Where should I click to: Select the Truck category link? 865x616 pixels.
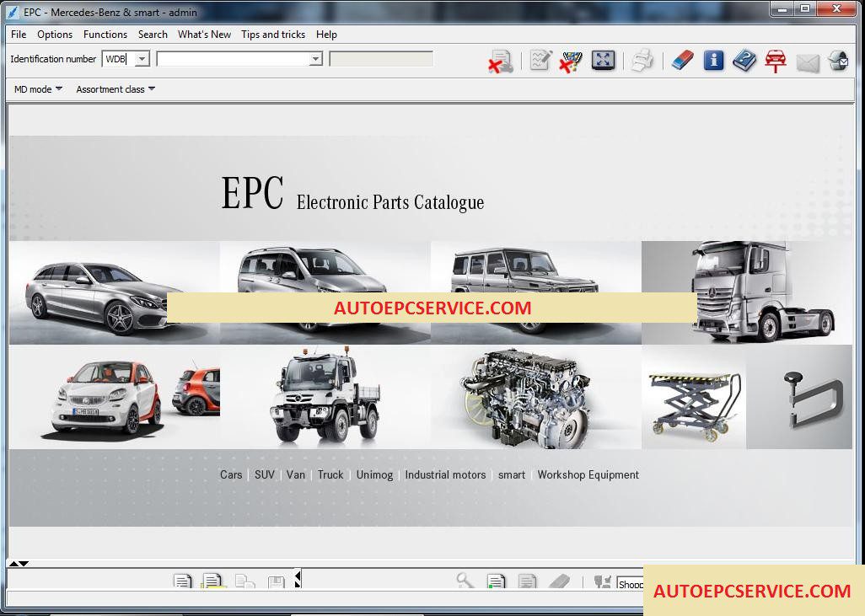point(330,474)
